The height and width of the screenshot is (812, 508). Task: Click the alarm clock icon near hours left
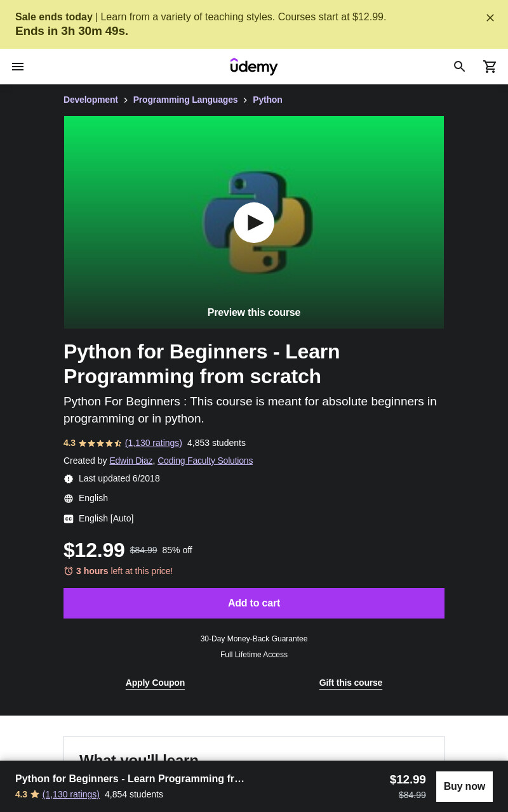click(x=69, y=571)
